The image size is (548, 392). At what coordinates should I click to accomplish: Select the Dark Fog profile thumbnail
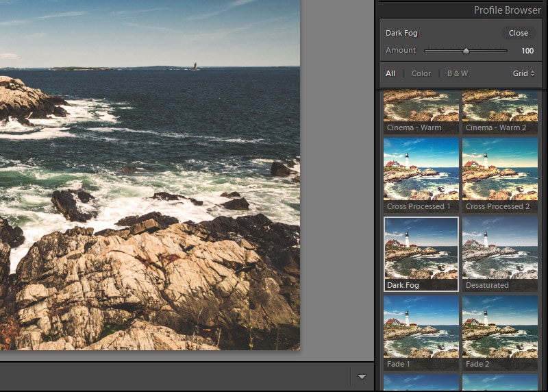[421, 254]
